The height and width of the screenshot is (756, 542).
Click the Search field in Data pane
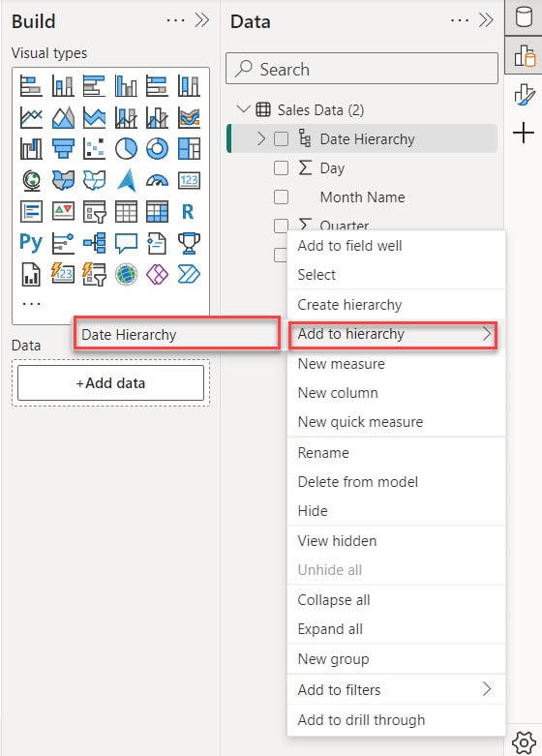(362, 69)
